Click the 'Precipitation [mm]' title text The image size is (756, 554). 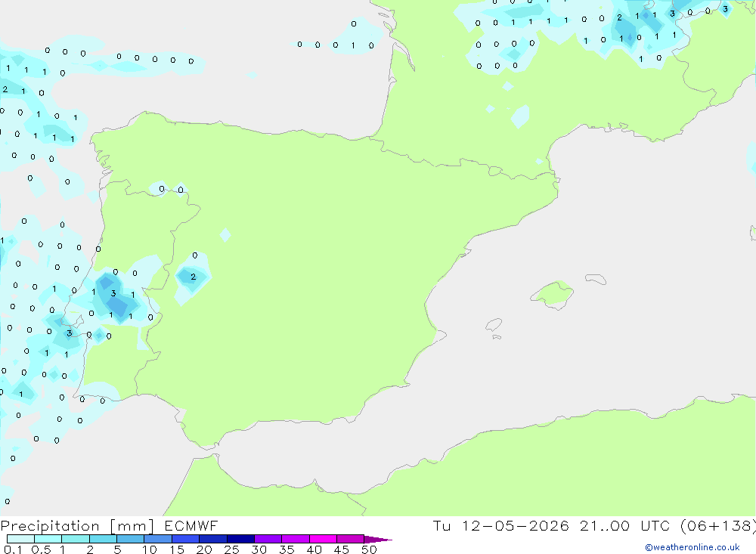click(77, 526)
